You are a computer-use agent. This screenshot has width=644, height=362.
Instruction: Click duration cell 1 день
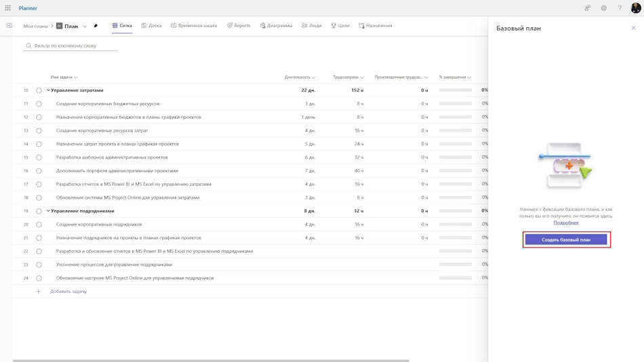(308, 117)
